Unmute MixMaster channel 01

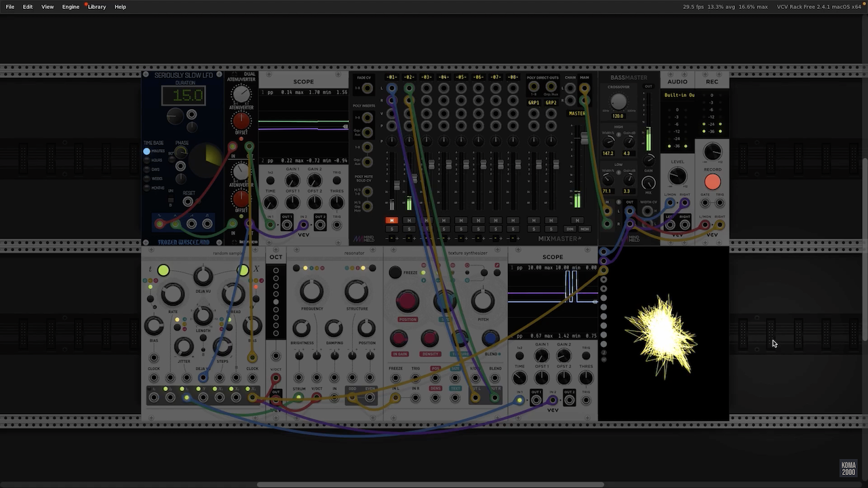(391, 220)
